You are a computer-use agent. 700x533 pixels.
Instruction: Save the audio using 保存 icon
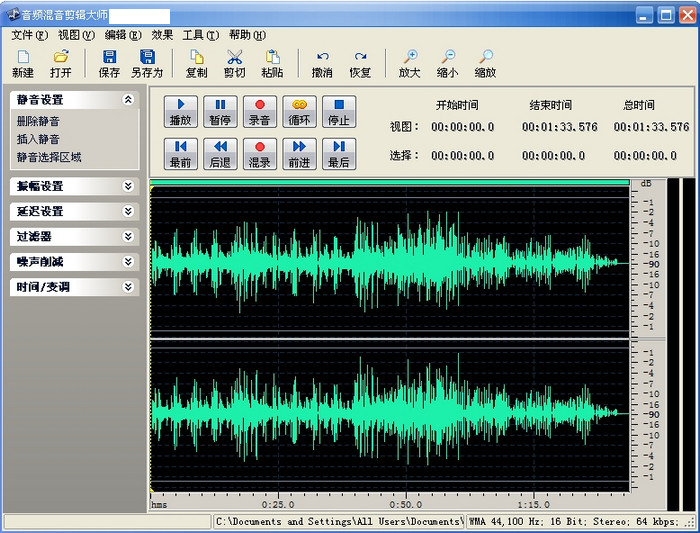109,63
